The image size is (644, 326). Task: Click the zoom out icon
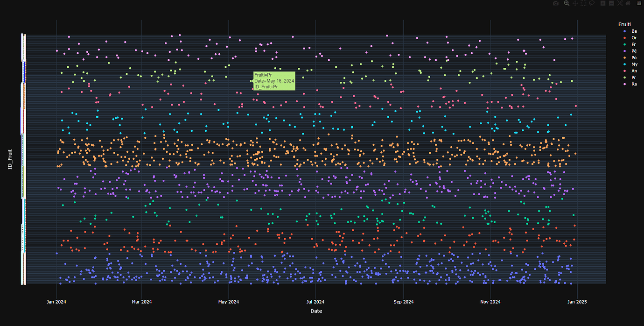611,3
